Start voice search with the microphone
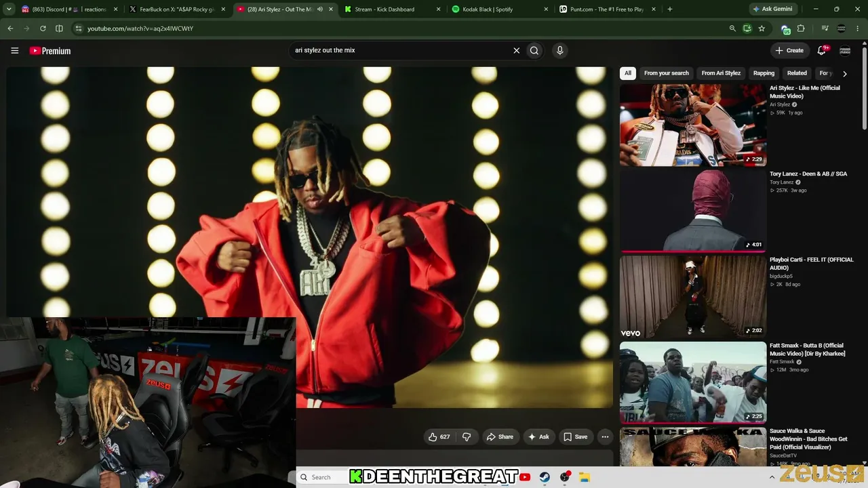The height and width of the screenshot is (488, 868). tap(559, 50)
